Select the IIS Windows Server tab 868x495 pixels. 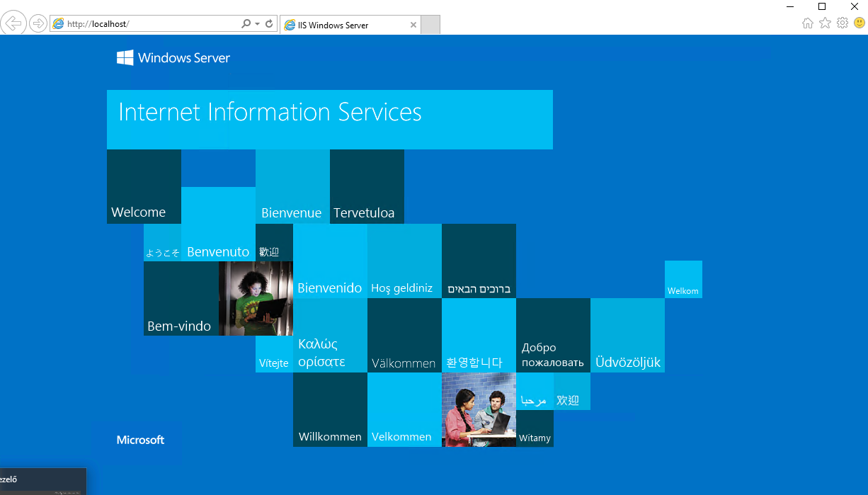343,25
